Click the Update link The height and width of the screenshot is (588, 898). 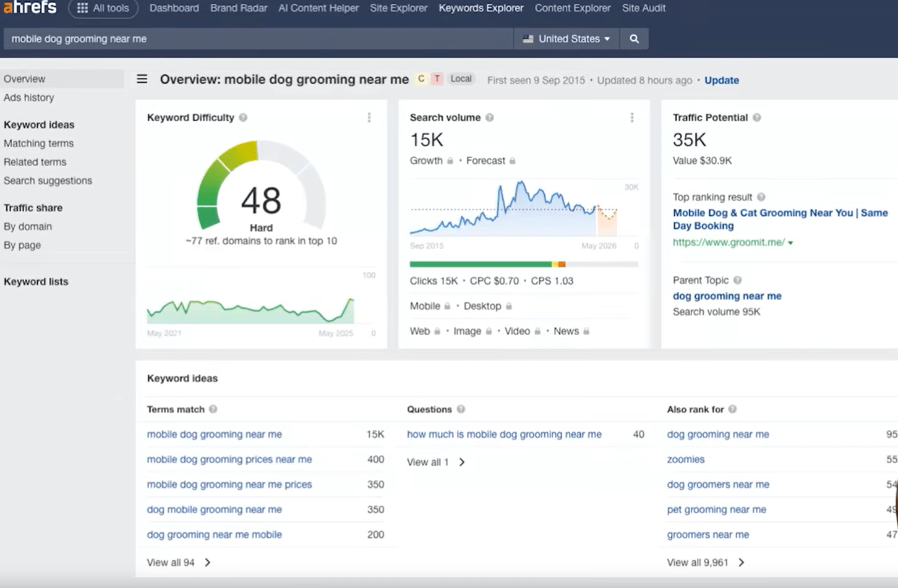pos(721,80)
